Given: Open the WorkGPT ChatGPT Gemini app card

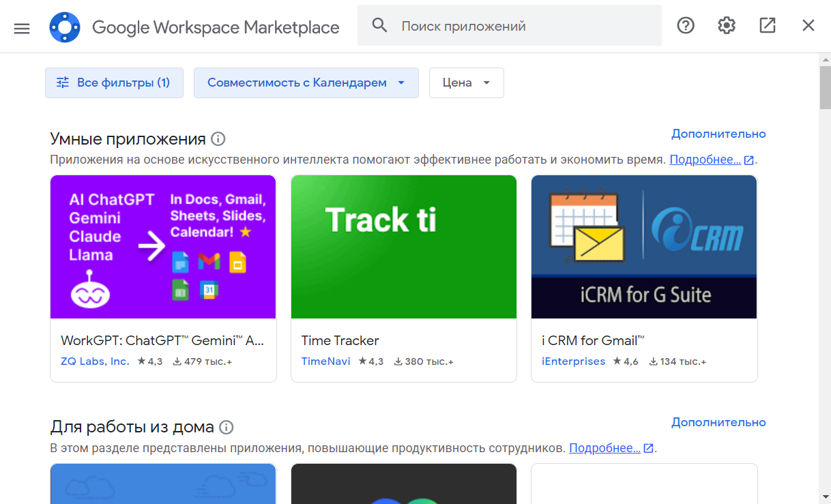Looking at the screenshot, I should pyautogui.click(x=163, y=278).
